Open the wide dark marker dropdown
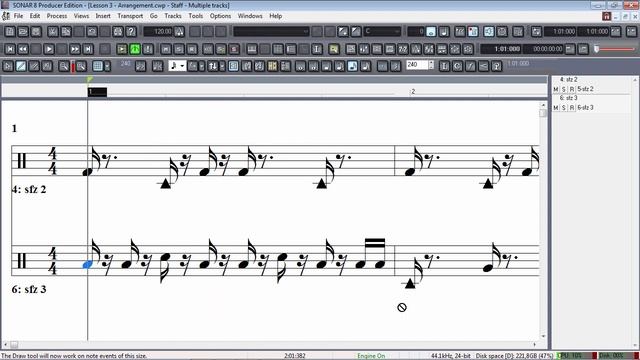This screenshot has height=360, width=640. pyautogui.click(x=271, y=31)
